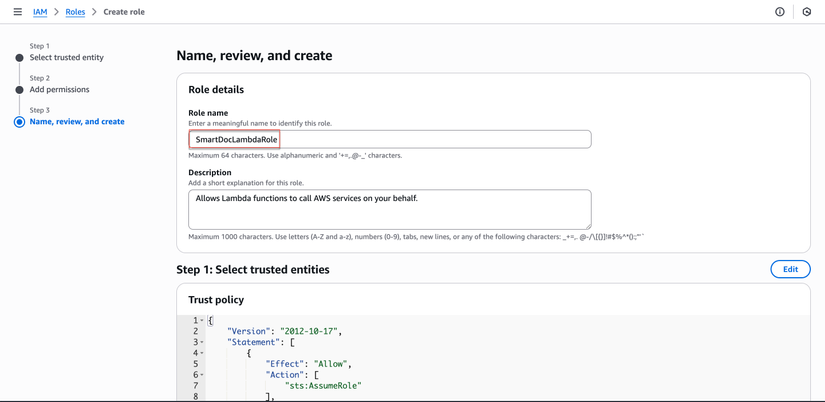Fold the Action array at line 6
Image resolution: width=825 pixels, height=402 pixels.
[202, 375]
